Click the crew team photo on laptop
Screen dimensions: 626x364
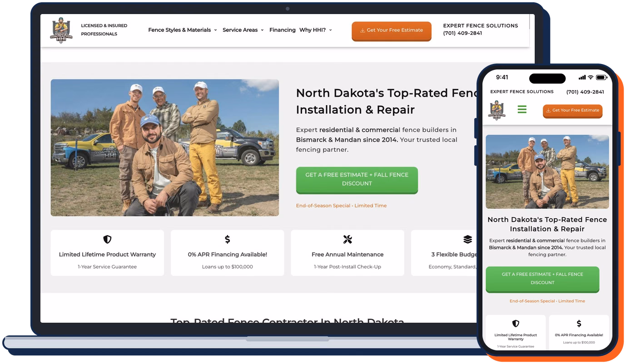165,148
